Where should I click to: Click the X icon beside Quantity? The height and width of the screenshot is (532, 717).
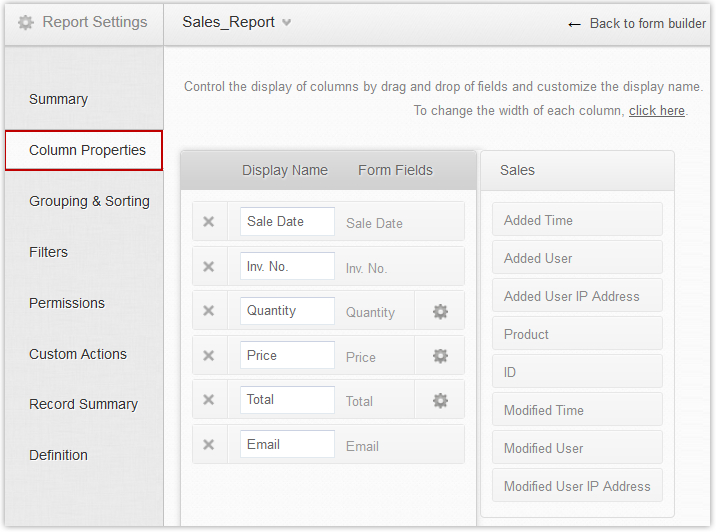coord(208,311)
